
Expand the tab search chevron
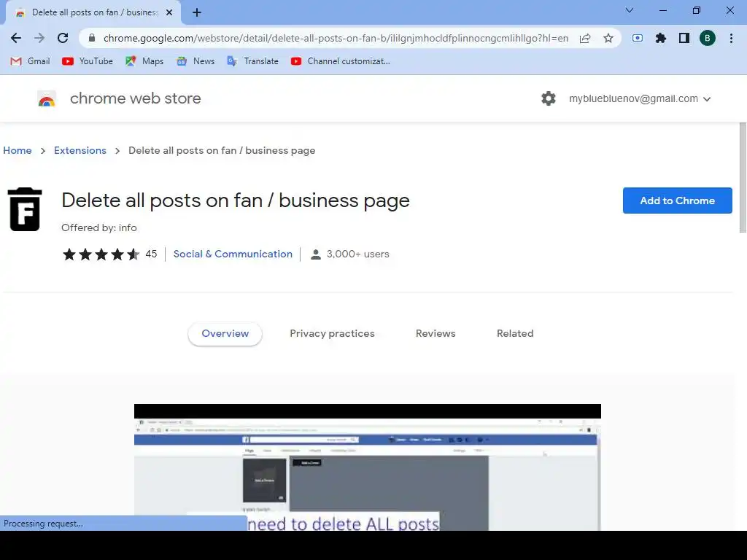coord(630,10)
